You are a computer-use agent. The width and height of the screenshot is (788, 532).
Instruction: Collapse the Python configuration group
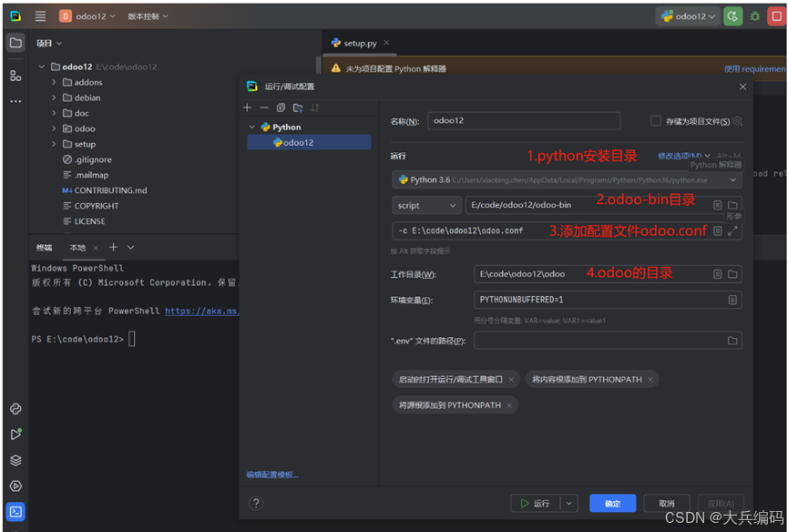(x=252, y=128)
